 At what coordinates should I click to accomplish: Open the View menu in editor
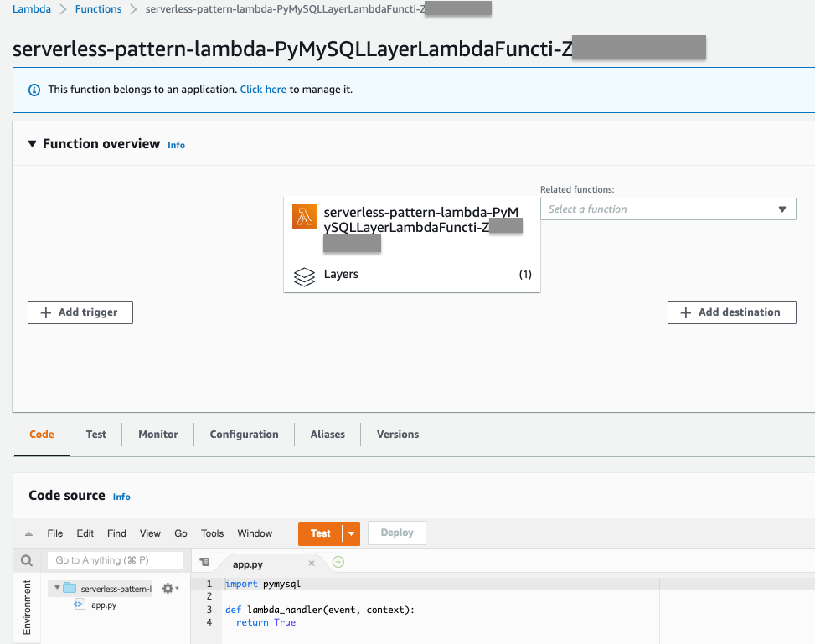[x=150, y=533]
